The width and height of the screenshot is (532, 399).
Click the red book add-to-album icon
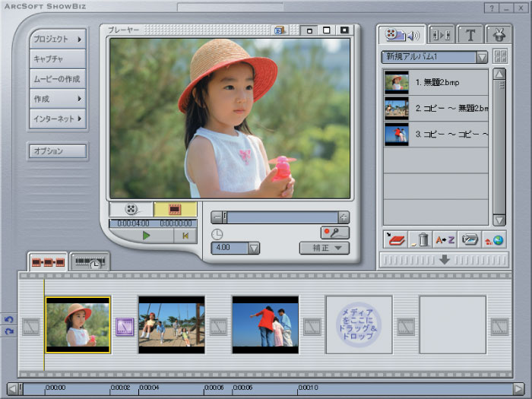[x=396, y=240]
